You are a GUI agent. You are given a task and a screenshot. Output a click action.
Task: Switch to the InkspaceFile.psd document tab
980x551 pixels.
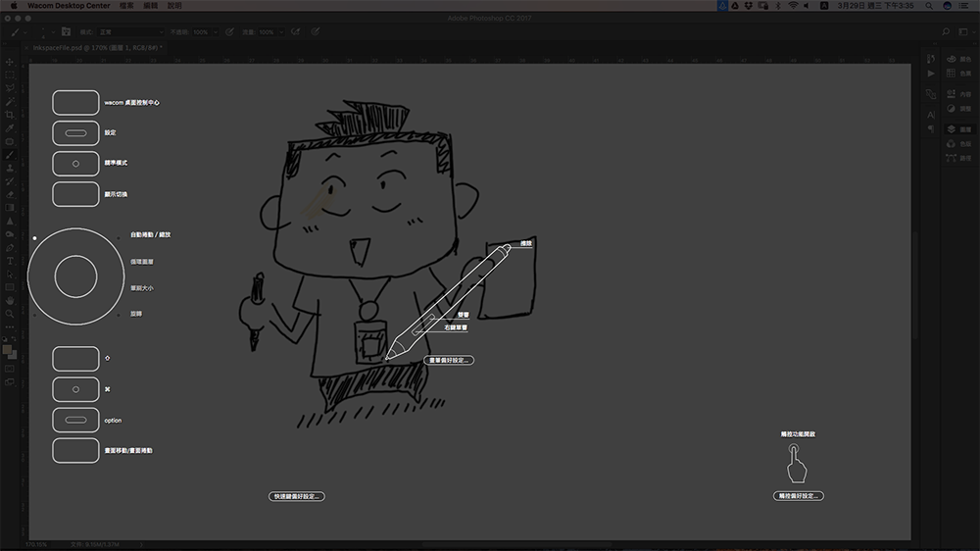point(94,47)
